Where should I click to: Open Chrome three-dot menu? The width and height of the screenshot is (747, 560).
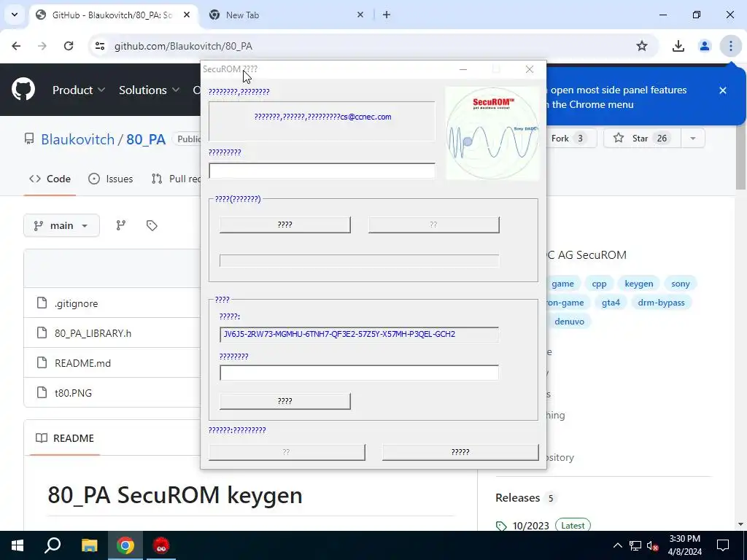[730, 46]
